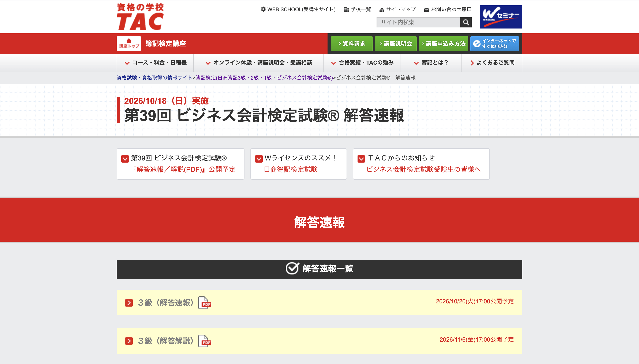Click the 簿記検定講座 header title
Viewport: 639px width, 364px height.
click(x=166, y=43)
